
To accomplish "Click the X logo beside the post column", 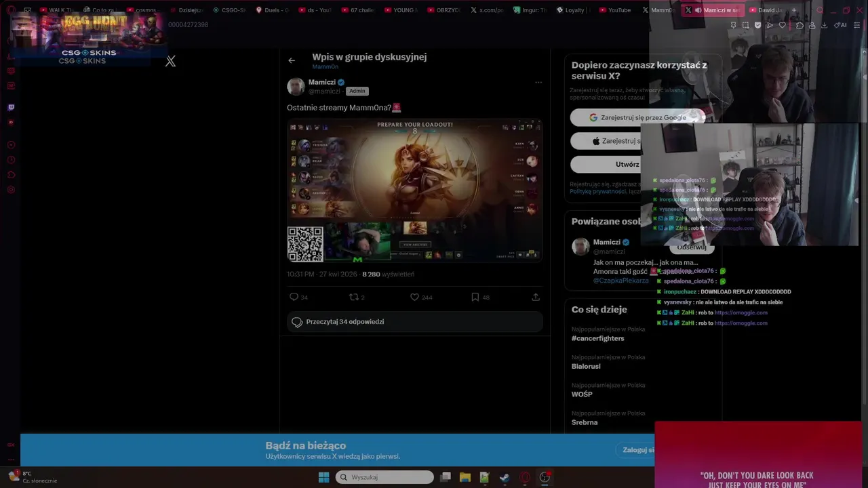I will tap(170, 61).
